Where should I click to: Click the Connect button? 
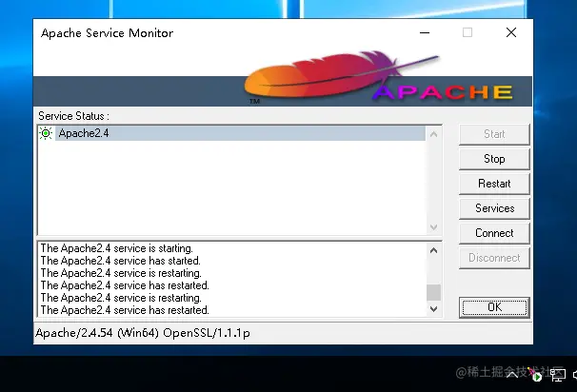click(494, 233)
